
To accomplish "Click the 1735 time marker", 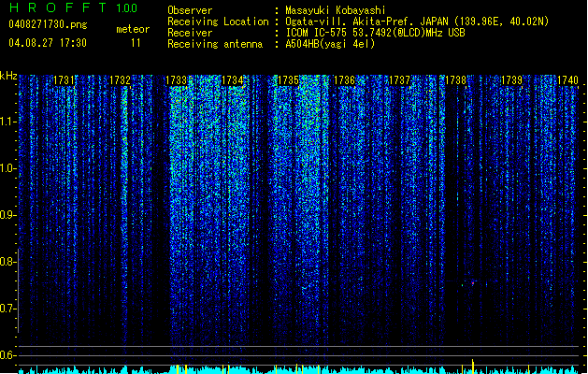I will coord(288,80).
